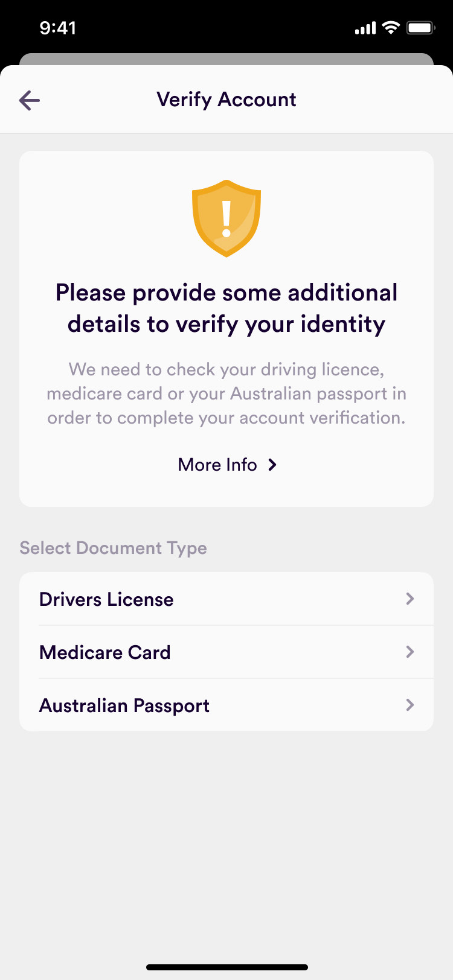Click the verify your identity heading

pyautogui.click(x=226, y=308)
